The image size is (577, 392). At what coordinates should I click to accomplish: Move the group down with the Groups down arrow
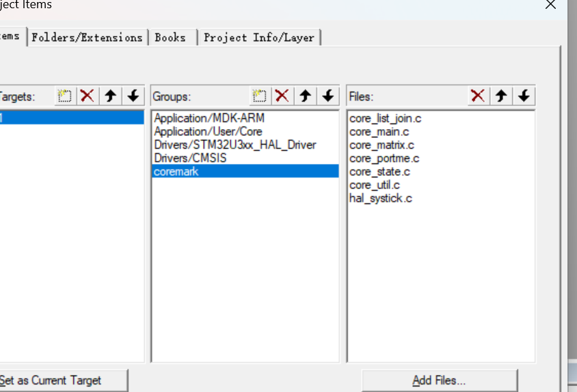[328, 96]
